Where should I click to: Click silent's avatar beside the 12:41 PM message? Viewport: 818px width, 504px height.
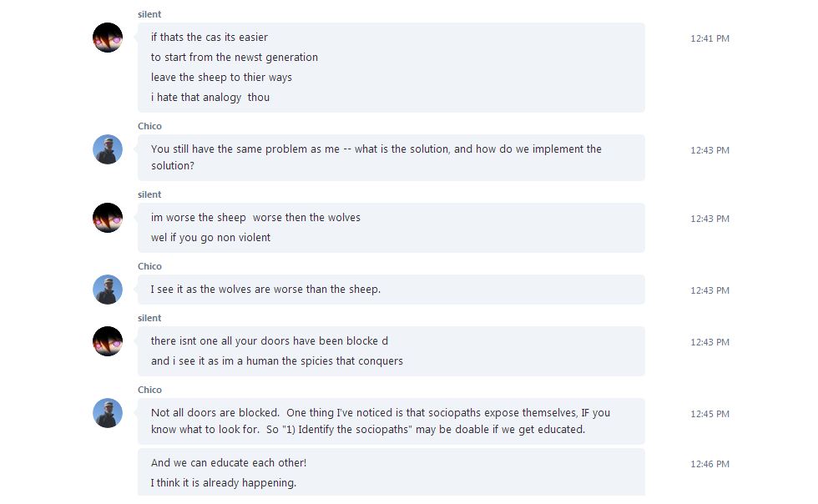[108, 38]
